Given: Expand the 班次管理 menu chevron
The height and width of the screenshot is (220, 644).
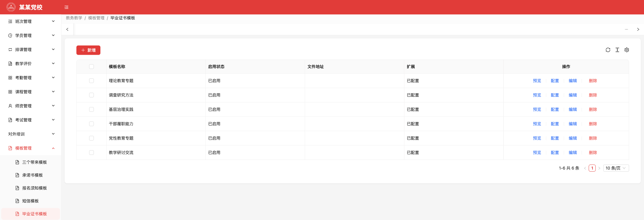Looking at the screenshot, I should pyautogui.click(x=53, y=21).
